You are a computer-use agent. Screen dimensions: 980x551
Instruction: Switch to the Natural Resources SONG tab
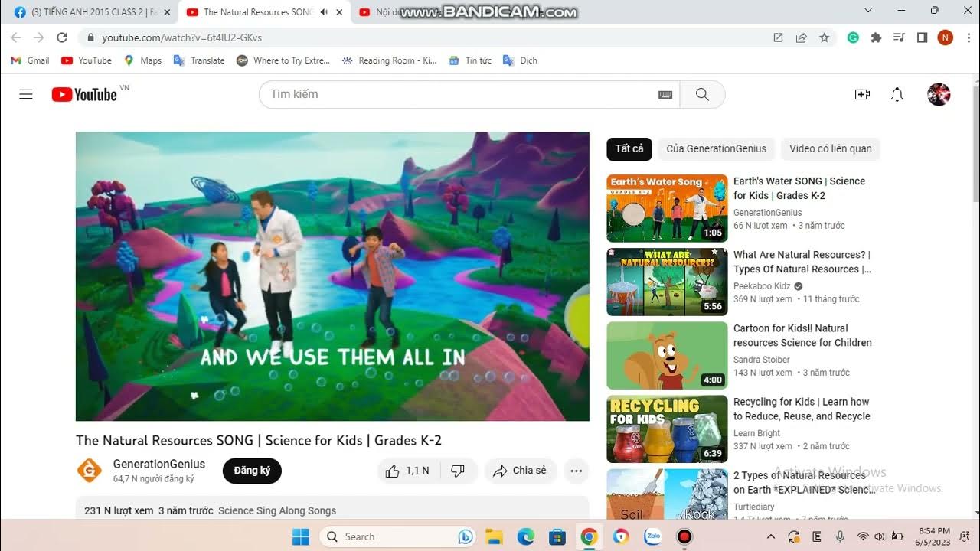point(263,12)
